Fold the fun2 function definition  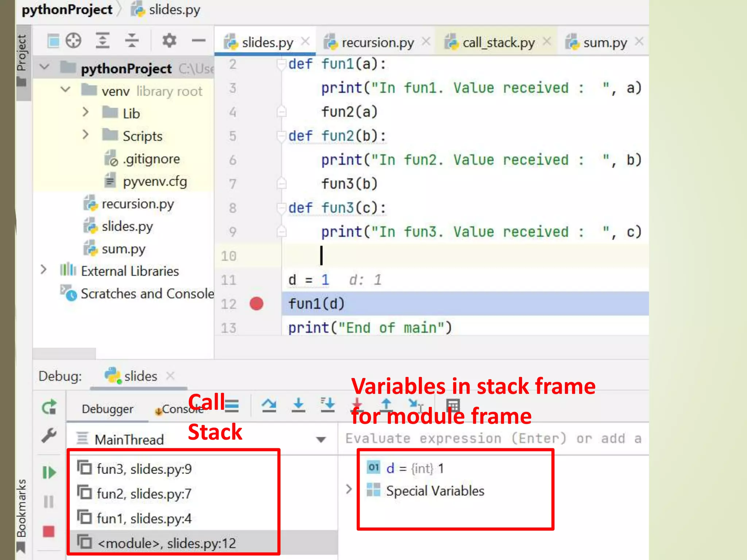point(281,136)
